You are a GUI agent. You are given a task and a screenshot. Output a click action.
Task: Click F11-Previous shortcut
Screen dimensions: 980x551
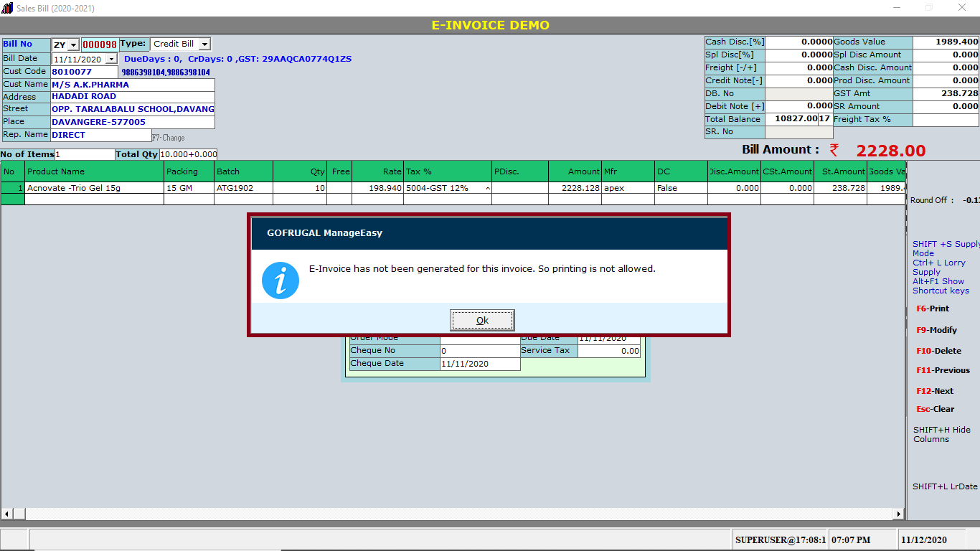point(943,370)
